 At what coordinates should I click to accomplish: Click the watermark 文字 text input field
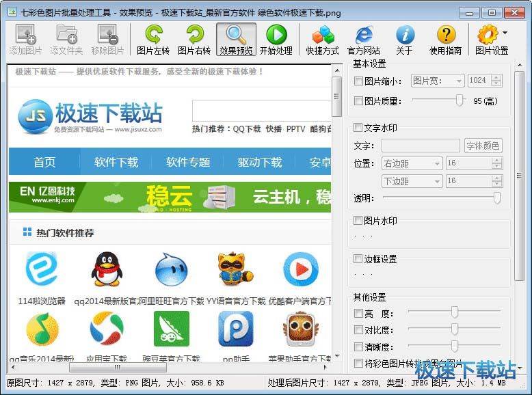(421, 146)
